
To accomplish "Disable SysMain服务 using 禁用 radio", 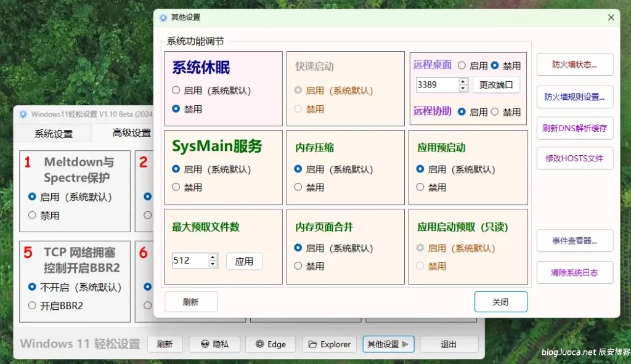I will tap(176, 187).
